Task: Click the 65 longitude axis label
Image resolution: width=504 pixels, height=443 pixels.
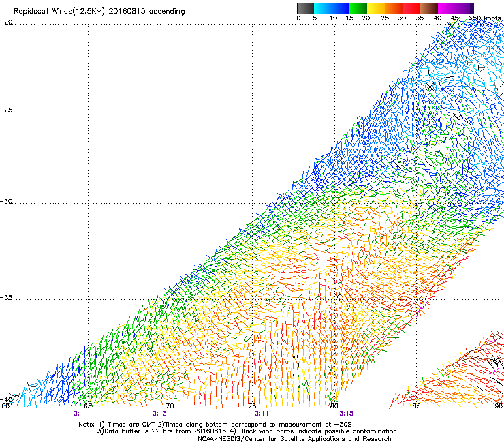Action: coord(88,406)
